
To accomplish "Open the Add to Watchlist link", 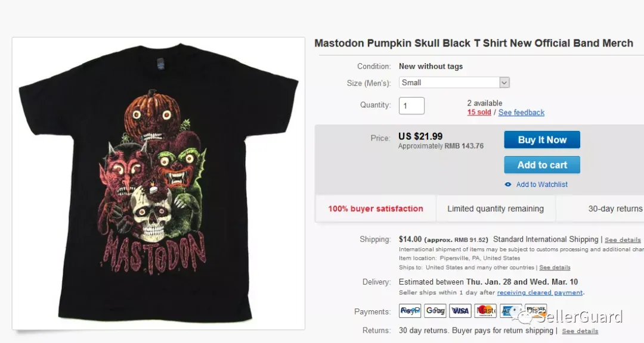I will pyautogui.click(x=541, y=185).
